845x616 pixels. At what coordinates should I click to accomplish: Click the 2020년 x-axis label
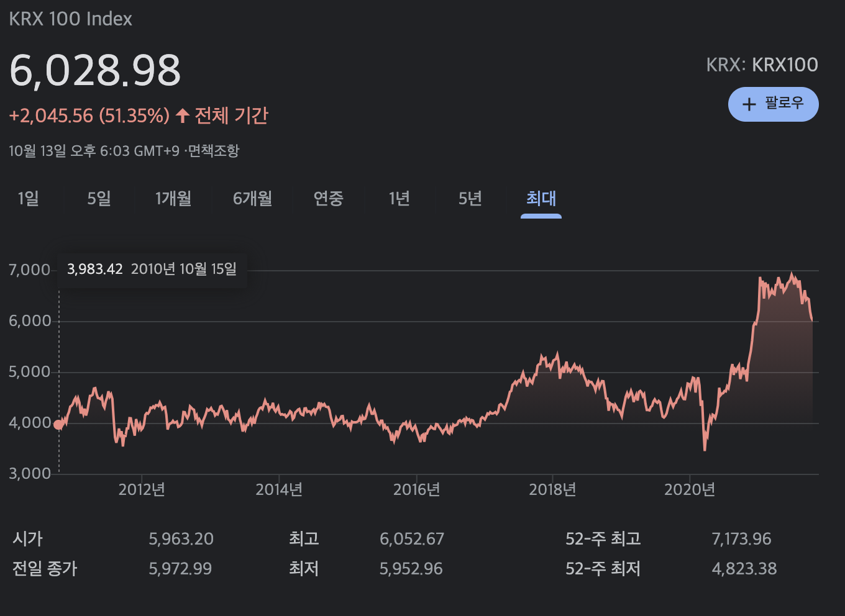click(690, 490)
